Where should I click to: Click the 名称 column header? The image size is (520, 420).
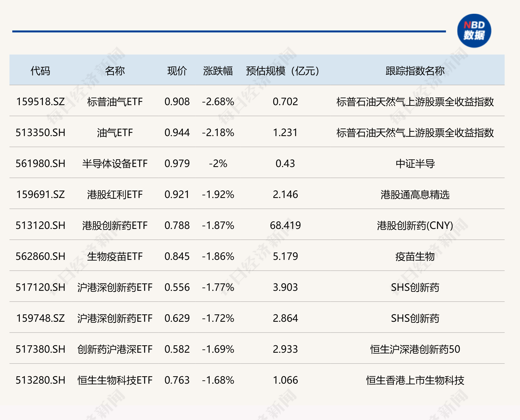pos(115,71)
